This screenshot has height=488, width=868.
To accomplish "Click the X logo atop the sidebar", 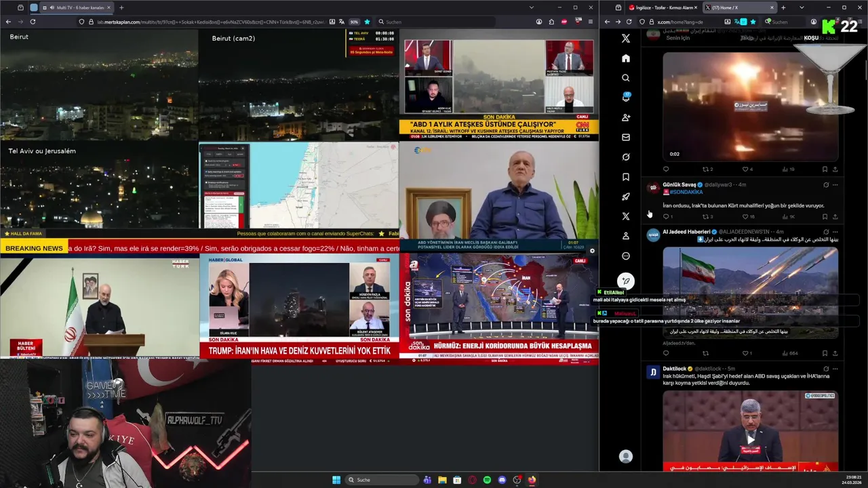I will [x=626, y=39].
